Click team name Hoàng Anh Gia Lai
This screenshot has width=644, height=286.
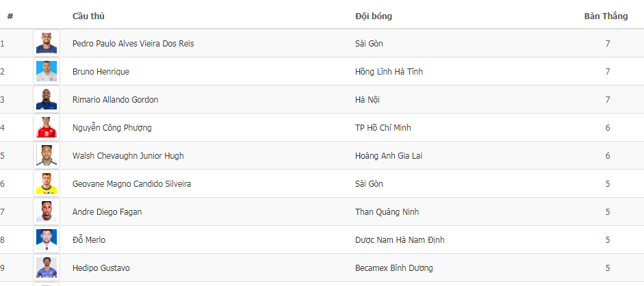(389, 155)
